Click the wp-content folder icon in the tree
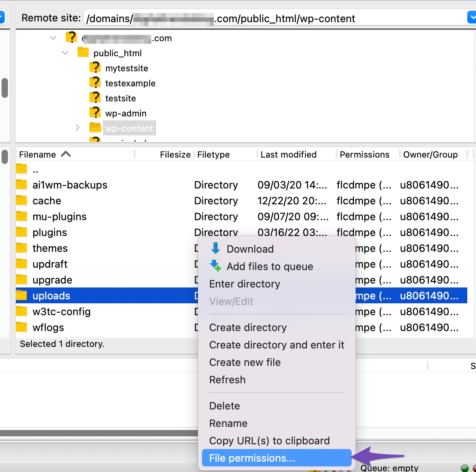 pos(95,128)
